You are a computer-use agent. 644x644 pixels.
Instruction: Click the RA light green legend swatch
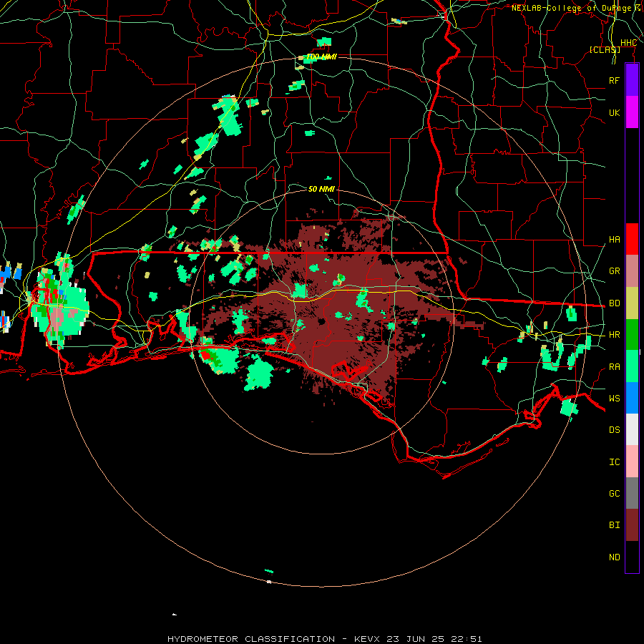click(x=632, y=366)
